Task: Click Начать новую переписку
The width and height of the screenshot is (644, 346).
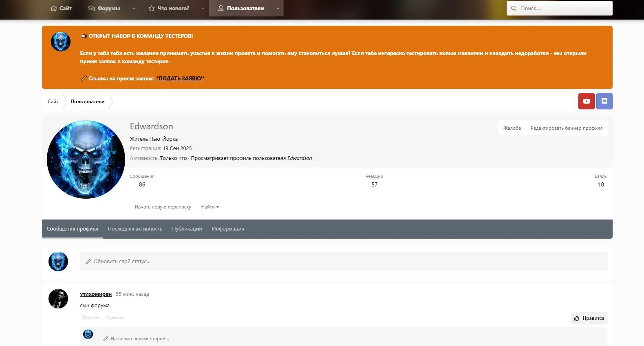Action: pyautogui.click(x=163, y=207)
